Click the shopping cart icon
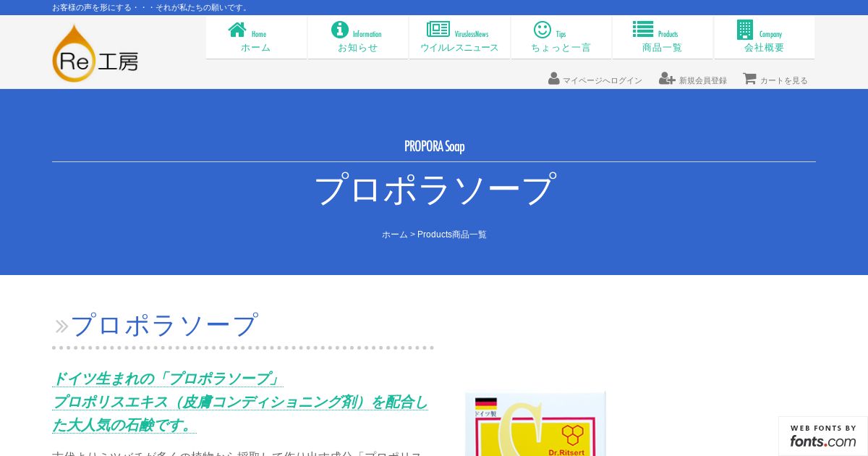868x456 pixels. click(x=749, y=78)
